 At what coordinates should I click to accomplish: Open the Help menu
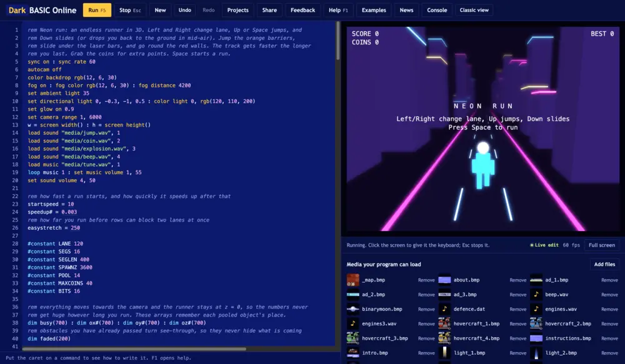(338, 10)
